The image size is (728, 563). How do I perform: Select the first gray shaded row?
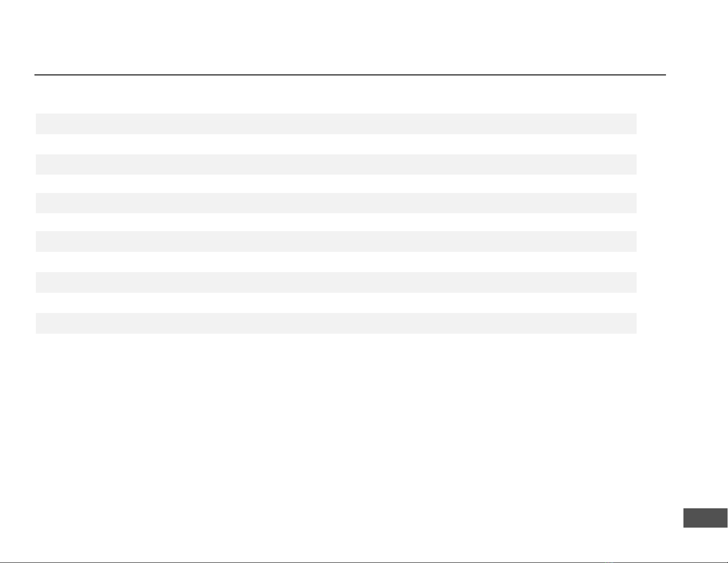336,124
